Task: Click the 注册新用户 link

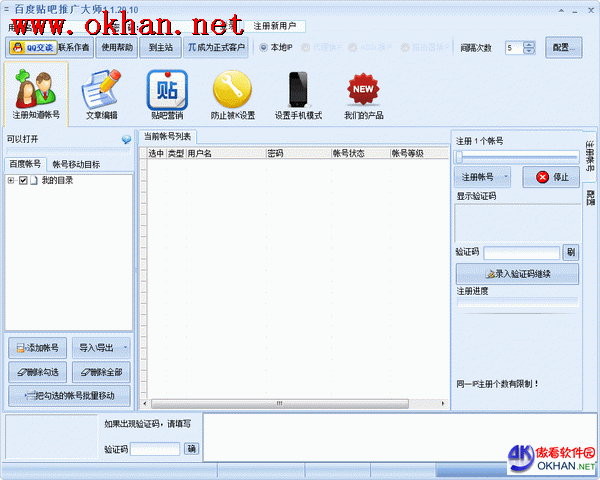Action: [x=274, y=26]
